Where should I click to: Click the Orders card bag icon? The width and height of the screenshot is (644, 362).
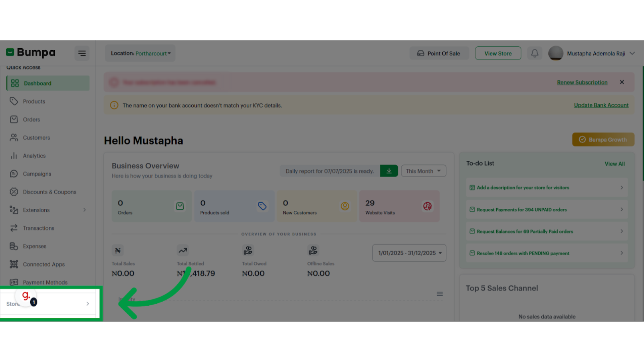[180, 206]
